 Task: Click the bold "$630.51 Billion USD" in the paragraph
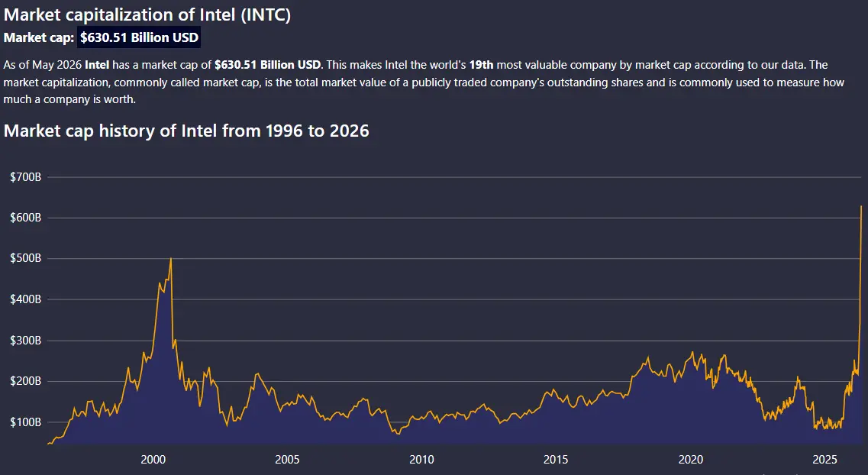[267, 65]
